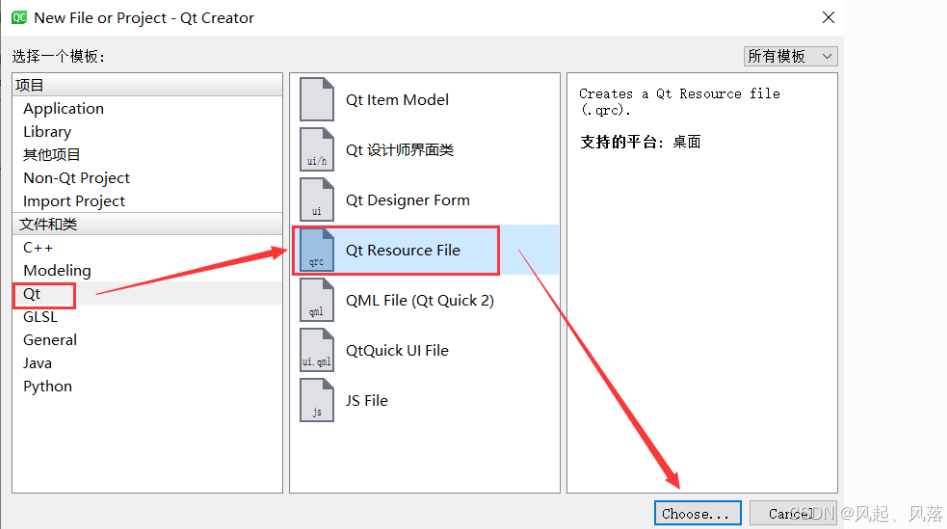Select the Modeling category
947x529 pixels.
57,271
